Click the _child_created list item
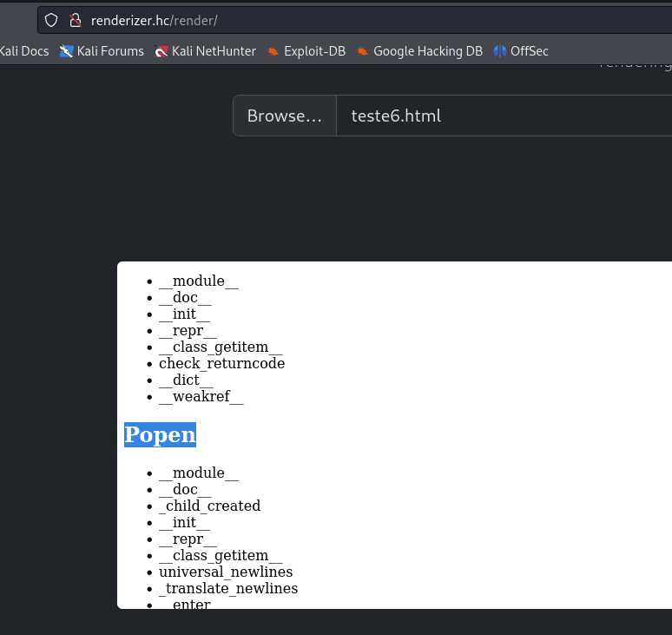The image size is (672, 635). pyautogui.click(x=209, y=506)
